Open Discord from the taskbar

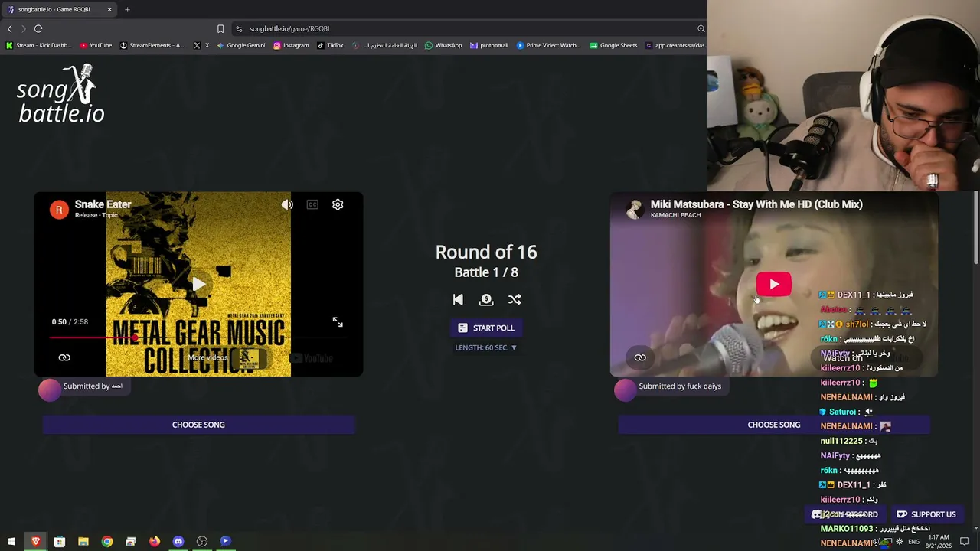178,542
